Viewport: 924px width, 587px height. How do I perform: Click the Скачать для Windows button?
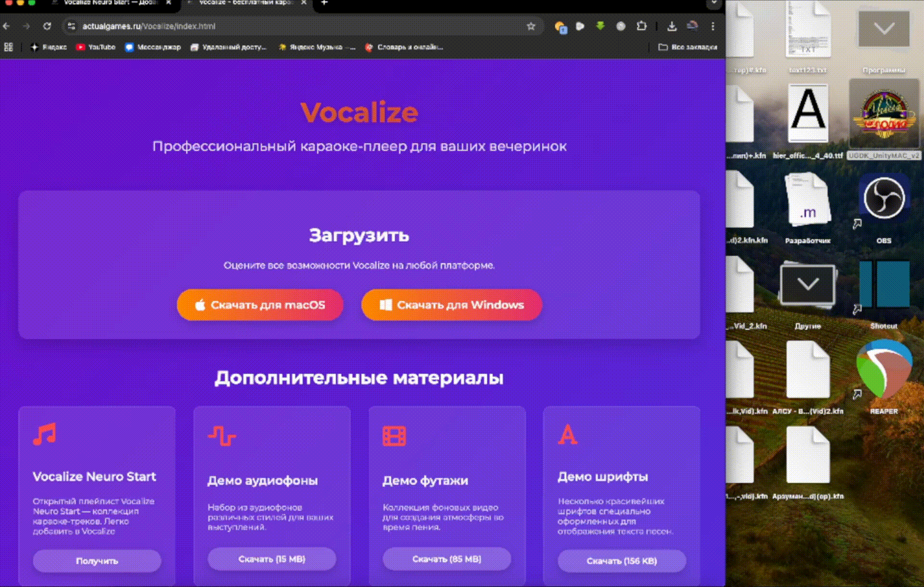(451, 305)
